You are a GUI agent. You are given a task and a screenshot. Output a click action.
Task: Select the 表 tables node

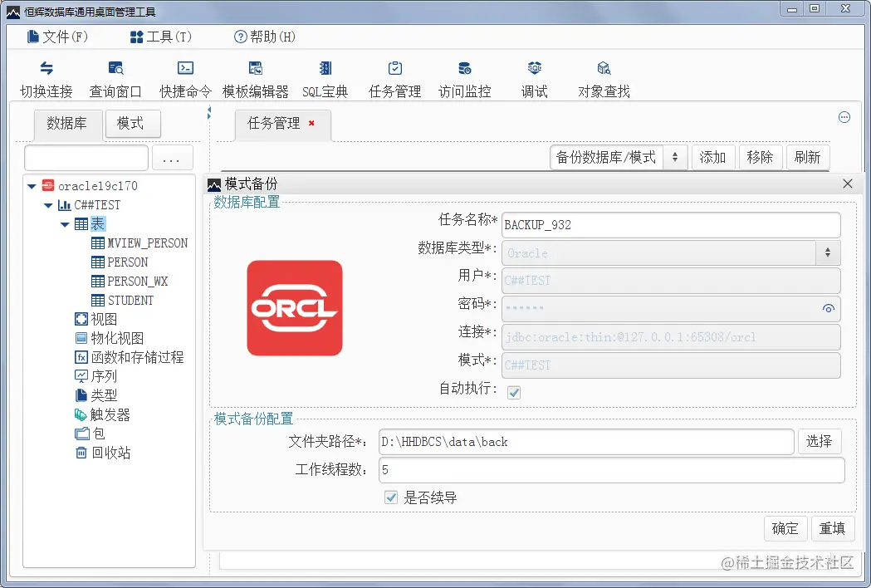pyautogui.click(x=90, y=224)
